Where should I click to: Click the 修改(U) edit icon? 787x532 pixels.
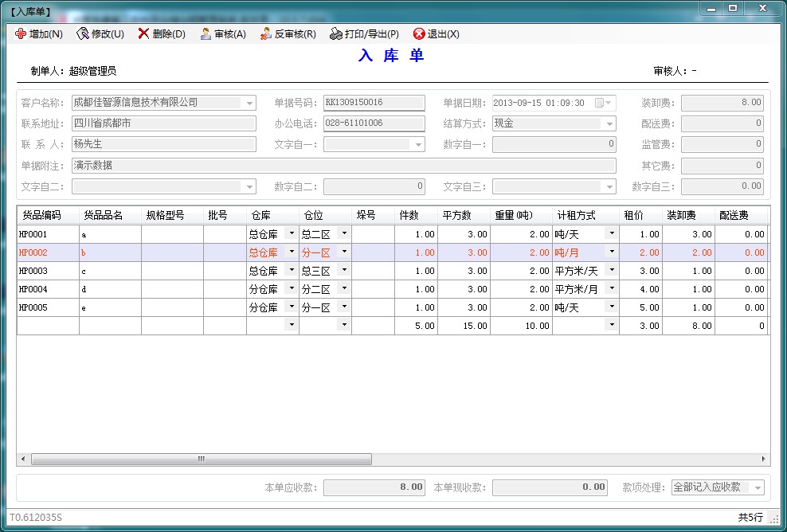pos(82,34)
